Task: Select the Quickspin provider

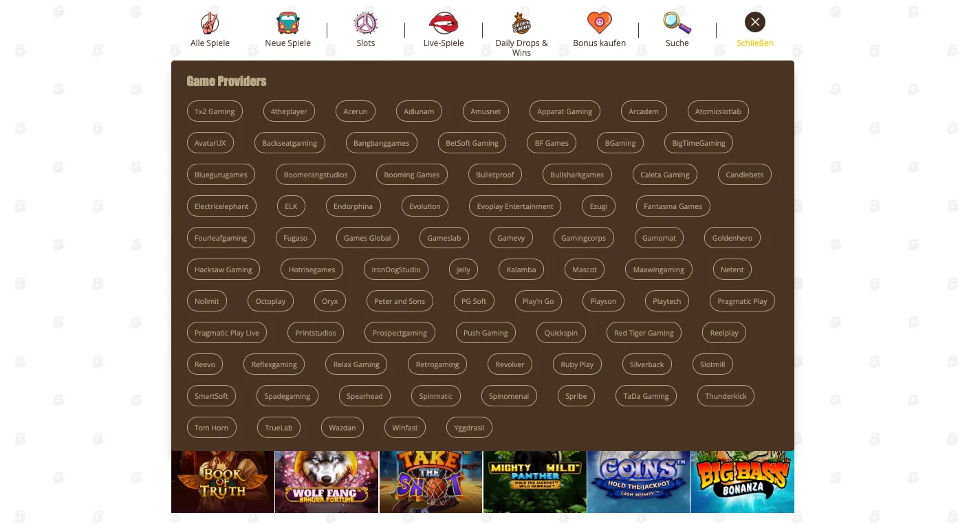Action: [x=560, y=332]
